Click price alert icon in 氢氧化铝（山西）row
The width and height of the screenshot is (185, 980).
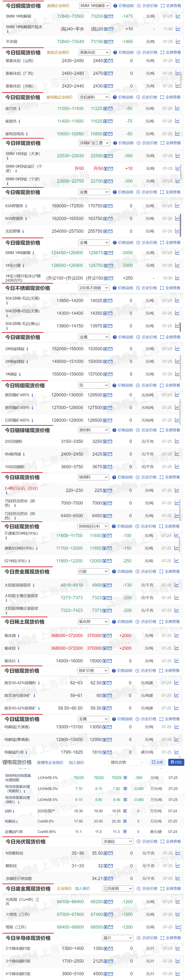click(x=106, y=61)
